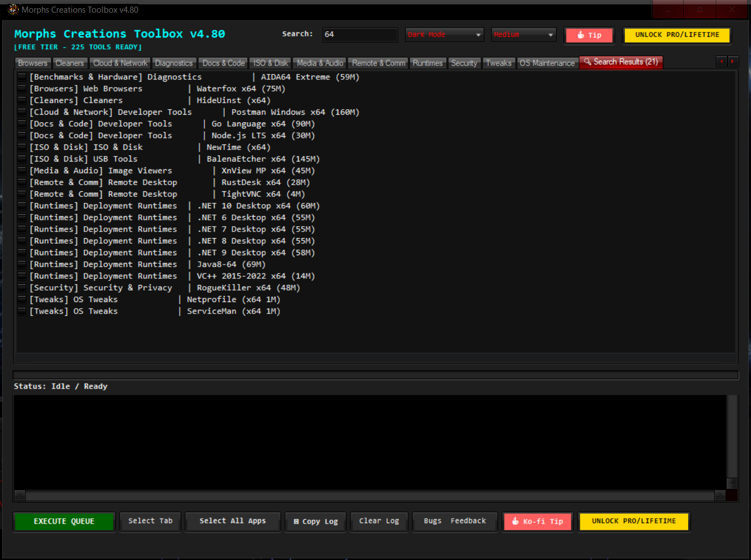This screenshot has width=751, height=560.
Task: Toggle the NewTime (x64) checkbox
Action: click(22, 147)
